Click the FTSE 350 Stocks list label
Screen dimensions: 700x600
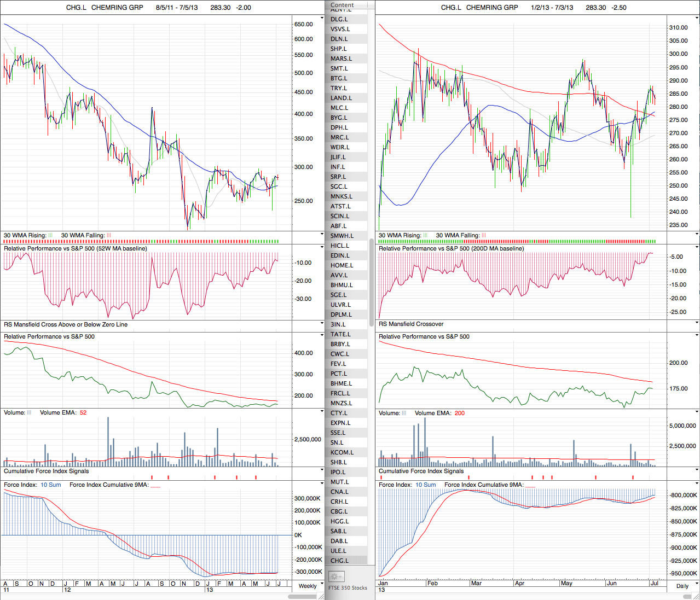[348, 588]
